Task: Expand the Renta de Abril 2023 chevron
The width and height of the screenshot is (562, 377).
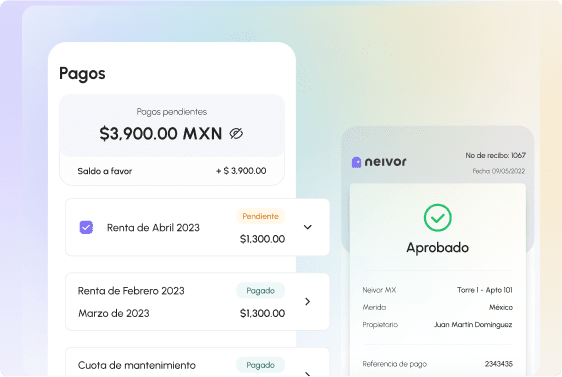Action: pos(308,227)
